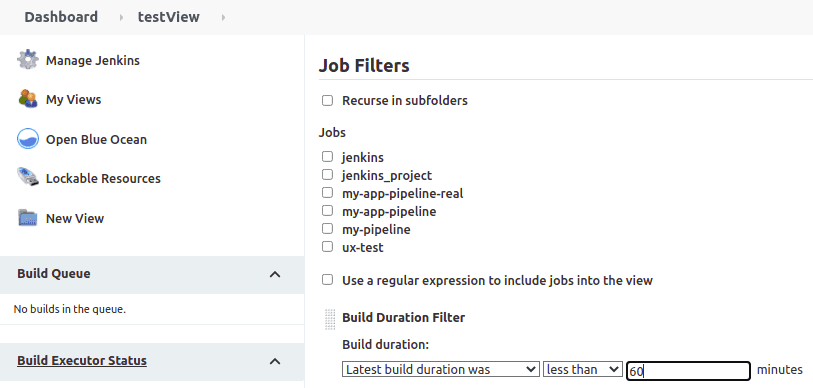Check the my-app-pipeline-real job
The image size is (813, 388).
(327, 192)
